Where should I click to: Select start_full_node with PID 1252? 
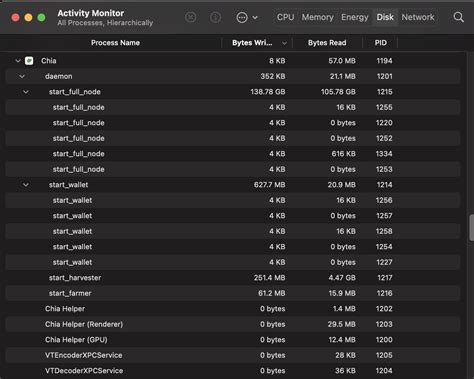pyautogui.click(x=233, y=138)
